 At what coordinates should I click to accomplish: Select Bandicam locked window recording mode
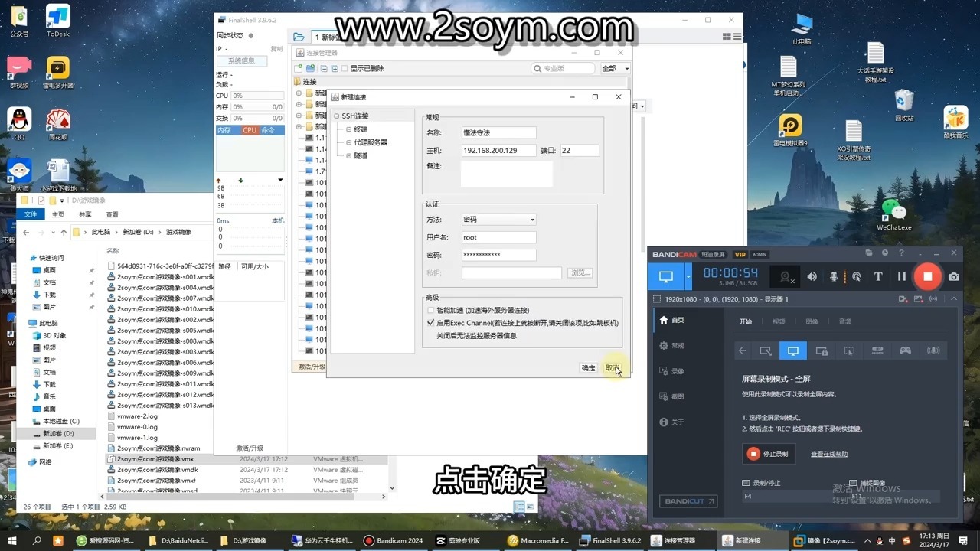(x=822, y=350)
